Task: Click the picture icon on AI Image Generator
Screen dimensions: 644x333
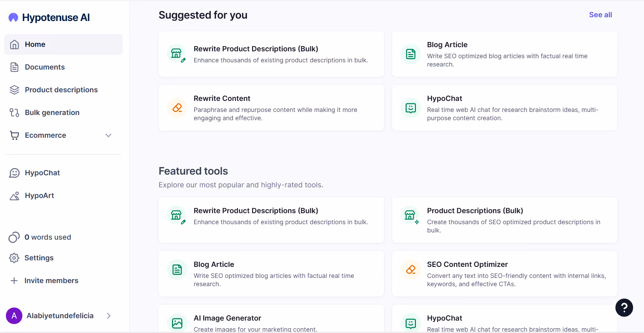Action: point(177,323)
